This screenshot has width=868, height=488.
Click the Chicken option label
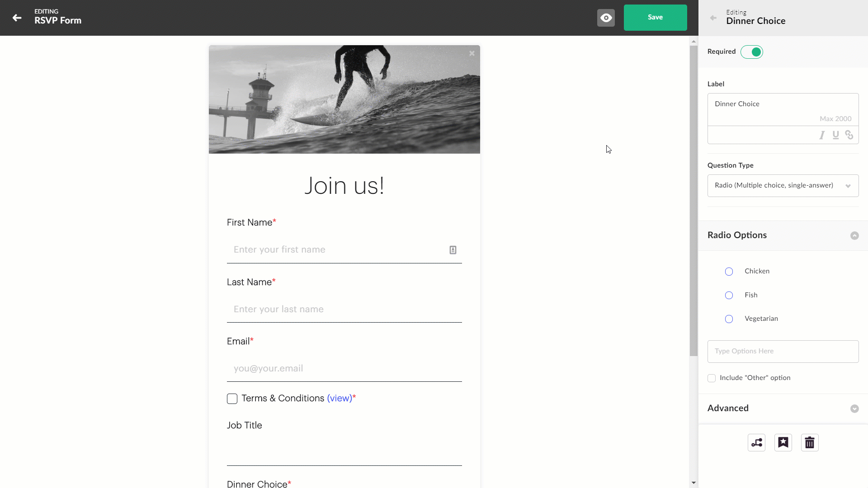[757, 271]
